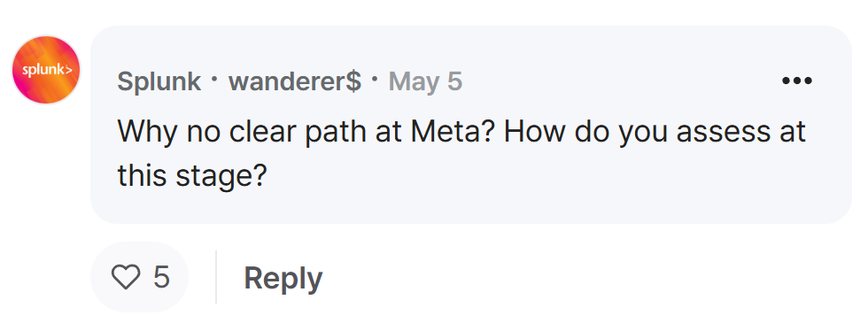Click the Splunk logo avatar
The image size is (868, 323).
click(46, 70)
